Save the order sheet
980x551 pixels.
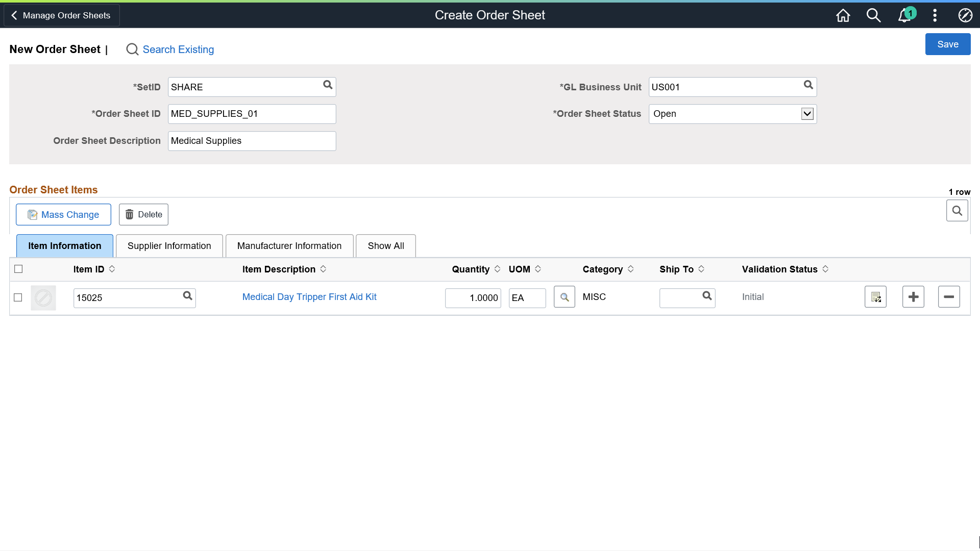click(x=948, y=44)
